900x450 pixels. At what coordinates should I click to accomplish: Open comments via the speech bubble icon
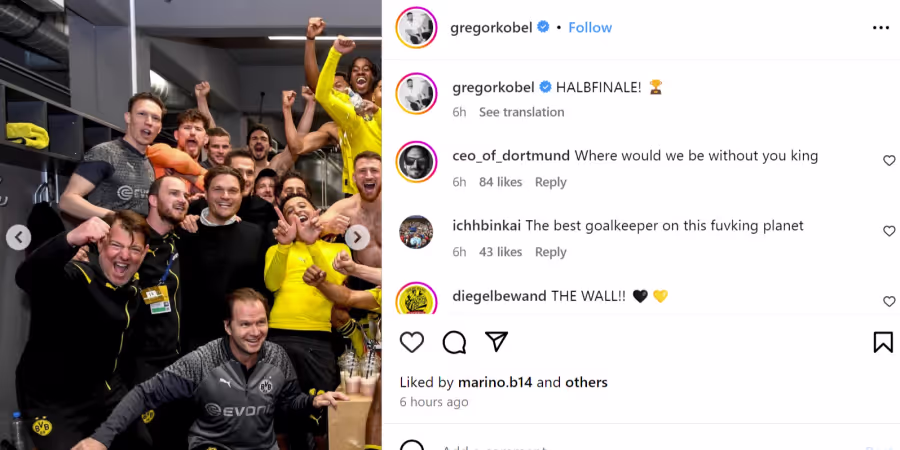point(454,342)
